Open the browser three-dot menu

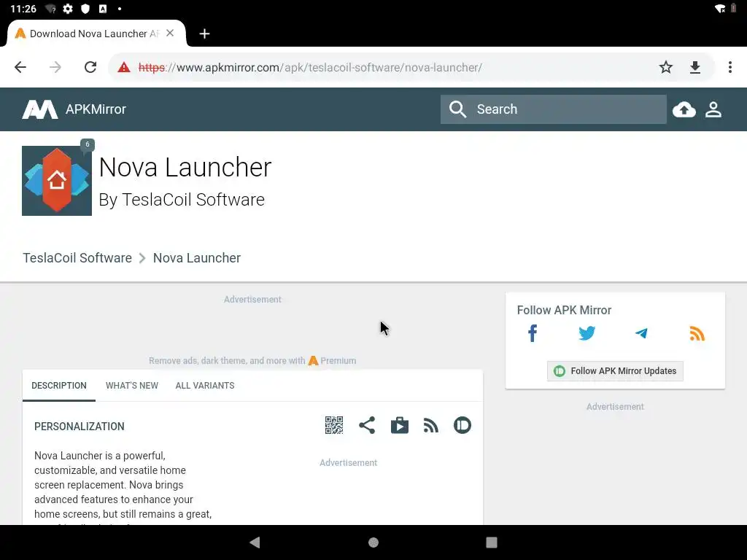[x=729, y=67]
